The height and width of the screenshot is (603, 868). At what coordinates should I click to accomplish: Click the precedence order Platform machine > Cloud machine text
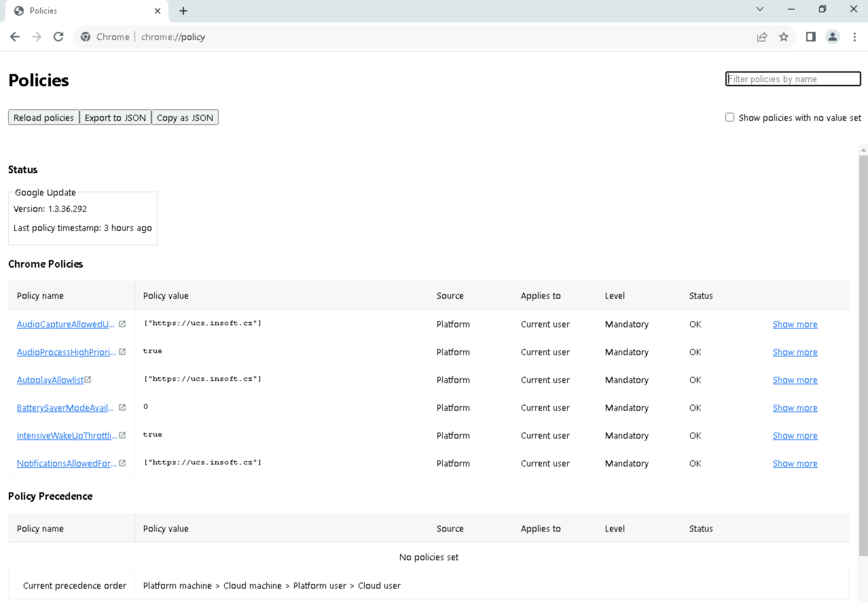272,586
